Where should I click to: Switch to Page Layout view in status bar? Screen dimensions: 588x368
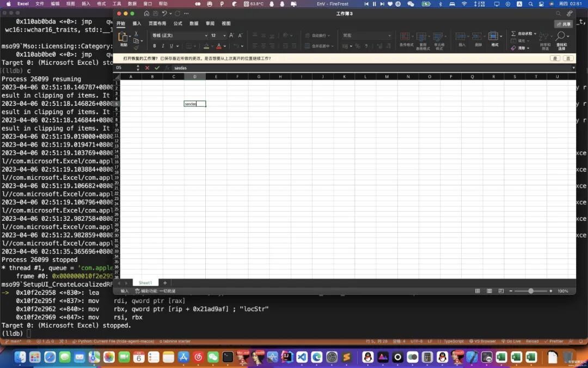point(489,291)
